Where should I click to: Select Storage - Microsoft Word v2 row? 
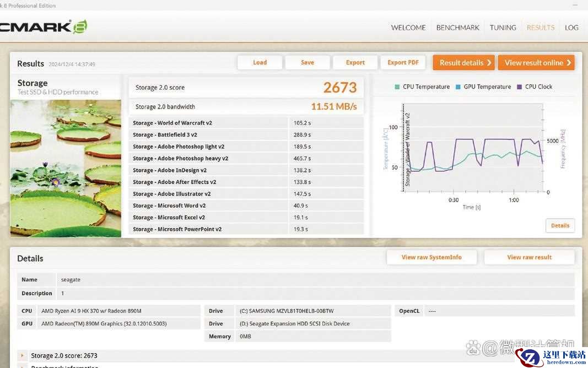point(246,205)
